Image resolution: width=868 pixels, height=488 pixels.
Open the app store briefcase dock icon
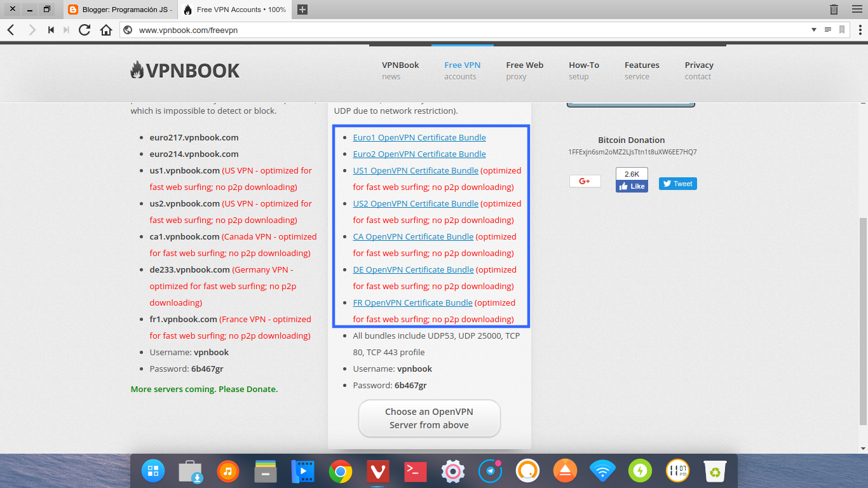[190, 471]
